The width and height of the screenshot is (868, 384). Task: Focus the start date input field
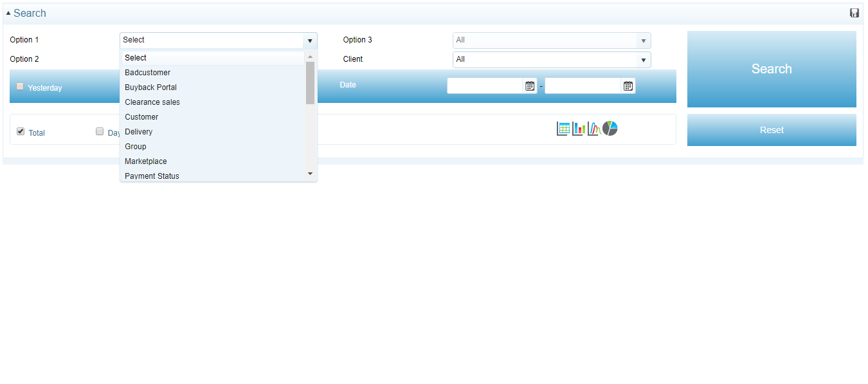tap(485, 86)
